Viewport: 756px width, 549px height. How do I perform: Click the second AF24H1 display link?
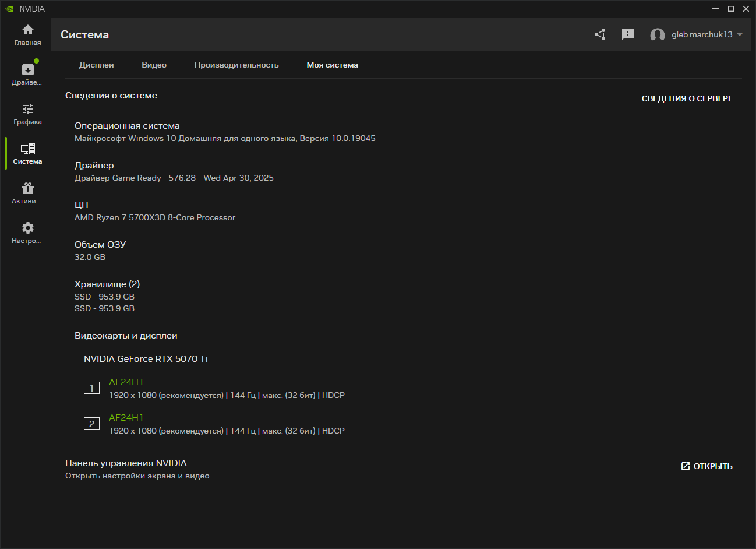point(126,418)
